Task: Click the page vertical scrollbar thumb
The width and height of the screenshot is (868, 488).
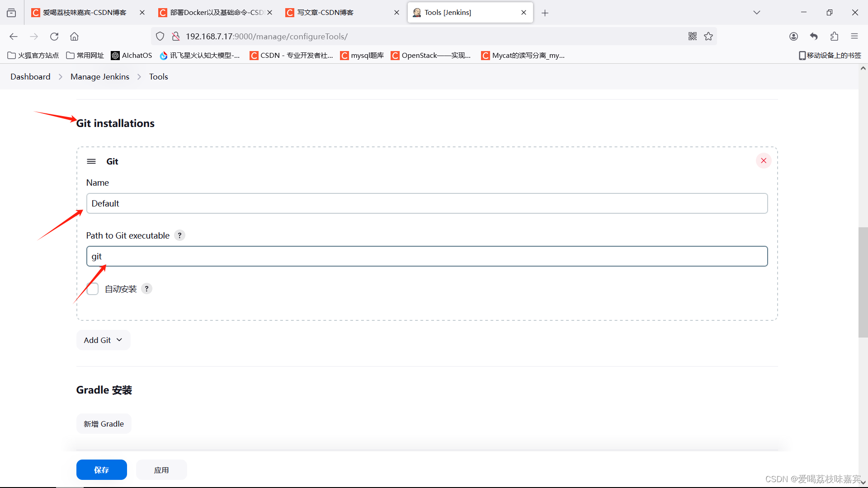Action: pos(863,282)
